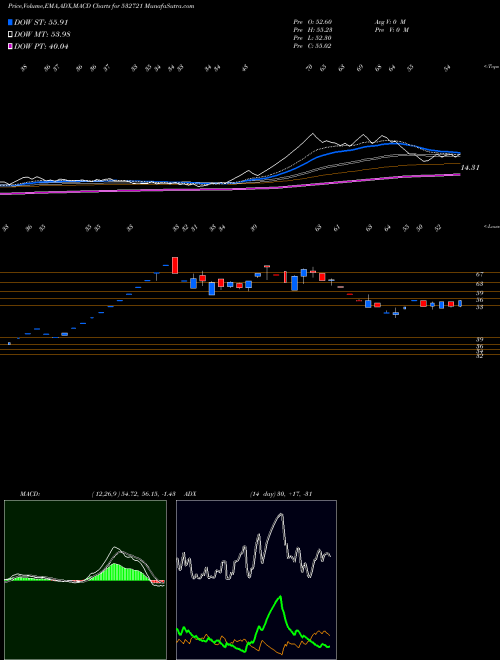Click the blue DOW ST legend swatch
This screenshot has height=660, width=500.
click(11, 23)
